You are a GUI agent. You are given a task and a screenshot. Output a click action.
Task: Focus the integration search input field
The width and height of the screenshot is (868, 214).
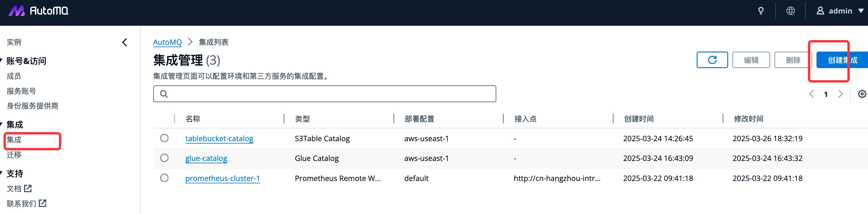coord(324,93)
